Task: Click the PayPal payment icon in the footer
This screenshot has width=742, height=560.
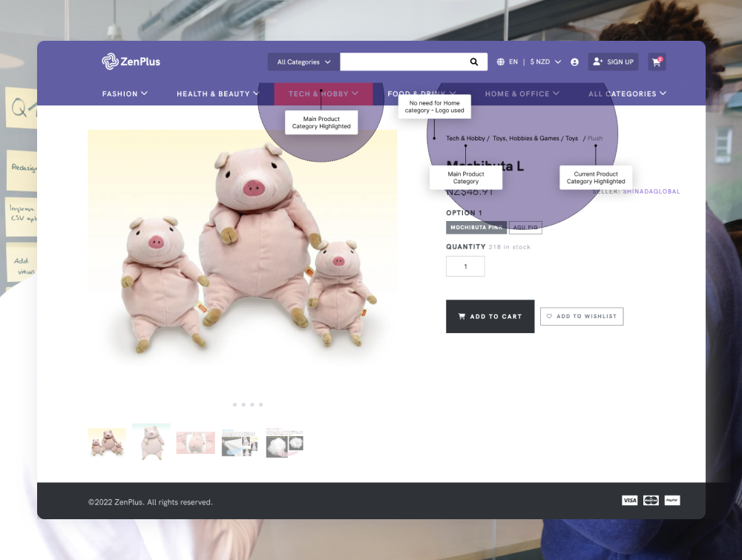Action: [x=672, y=501]
